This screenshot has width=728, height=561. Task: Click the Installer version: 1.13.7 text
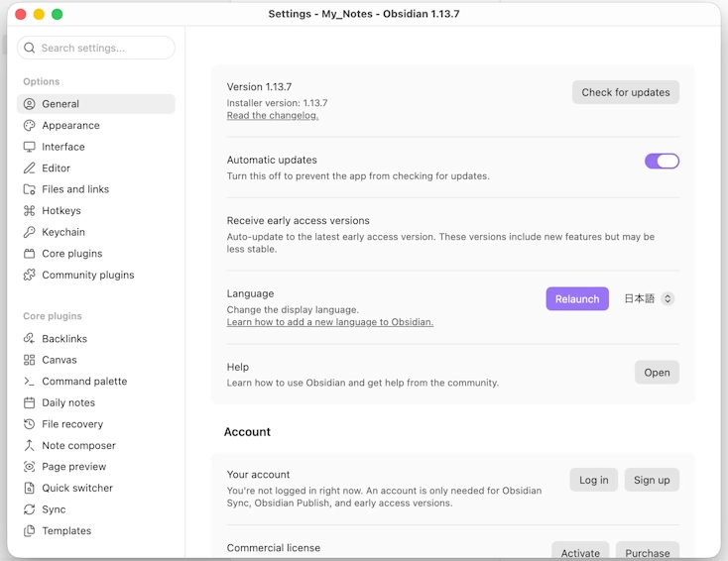tap(277, 103)
